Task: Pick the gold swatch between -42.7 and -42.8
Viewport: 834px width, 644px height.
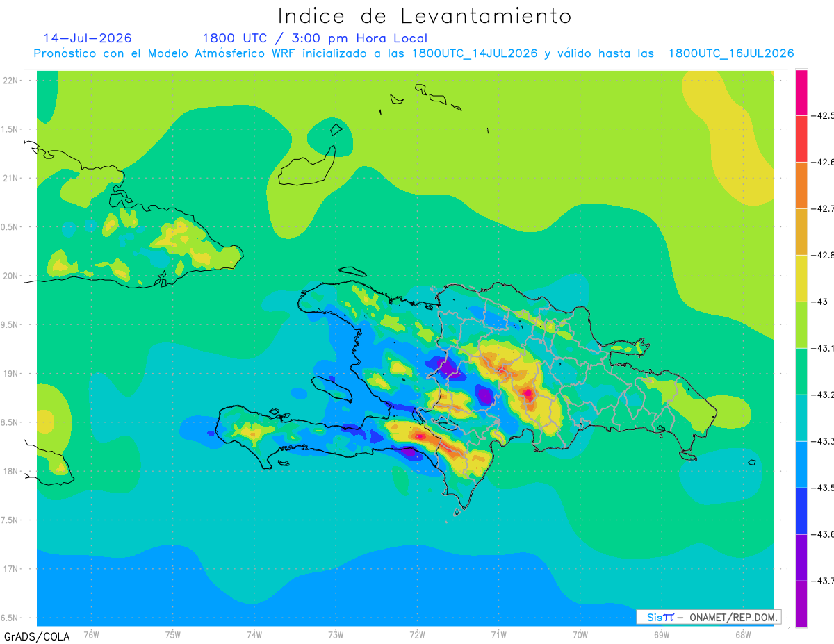Action: [x=801, y=231]
